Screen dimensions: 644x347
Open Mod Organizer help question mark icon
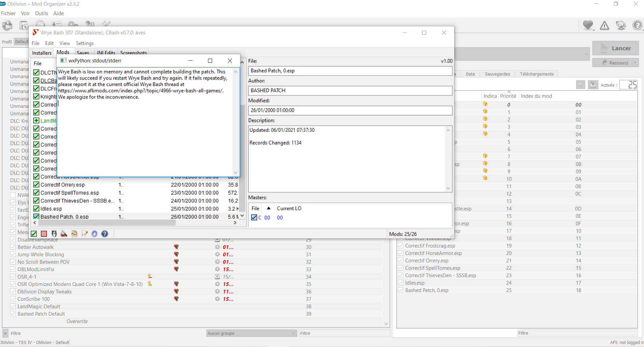[x=638, y=25]
